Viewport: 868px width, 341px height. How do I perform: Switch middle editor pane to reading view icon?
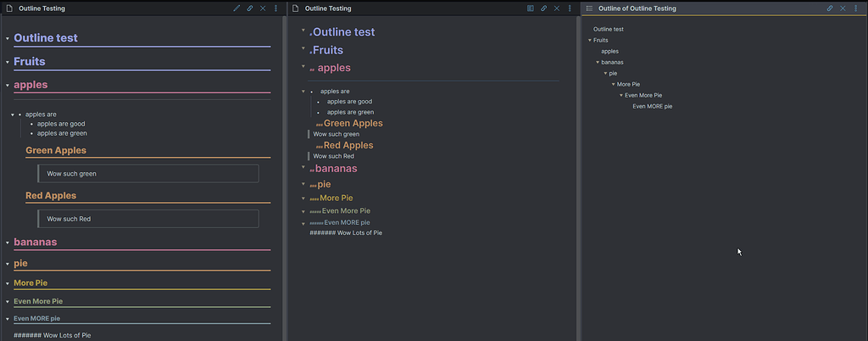tap(531, 8)
